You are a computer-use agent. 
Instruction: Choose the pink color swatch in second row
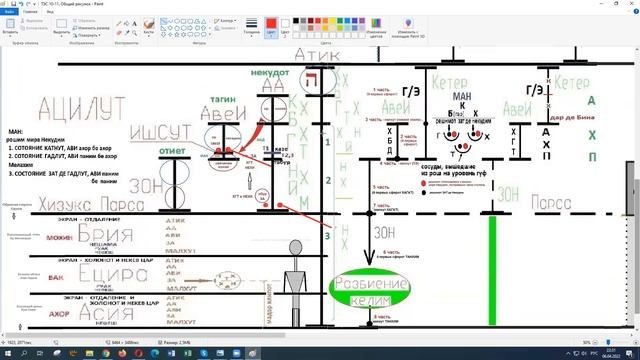click(318, 28)
